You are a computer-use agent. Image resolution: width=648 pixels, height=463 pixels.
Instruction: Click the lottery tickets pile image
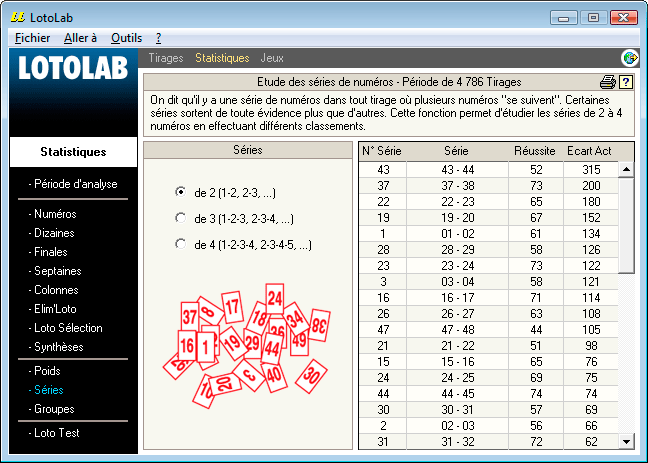tap(249, 346)
